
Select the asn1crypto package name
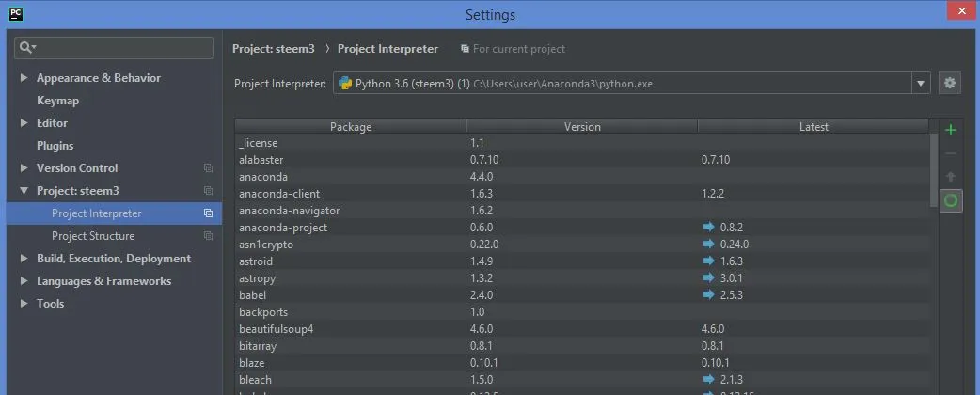click(x=265, y=245)
